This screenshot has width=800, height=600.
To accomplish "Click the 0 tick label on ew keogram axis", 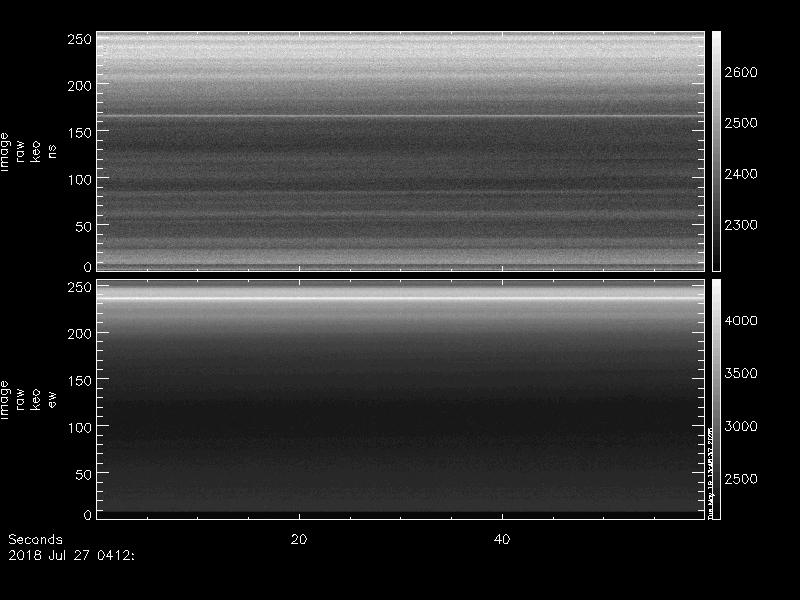I will click(x=88, y=515).
